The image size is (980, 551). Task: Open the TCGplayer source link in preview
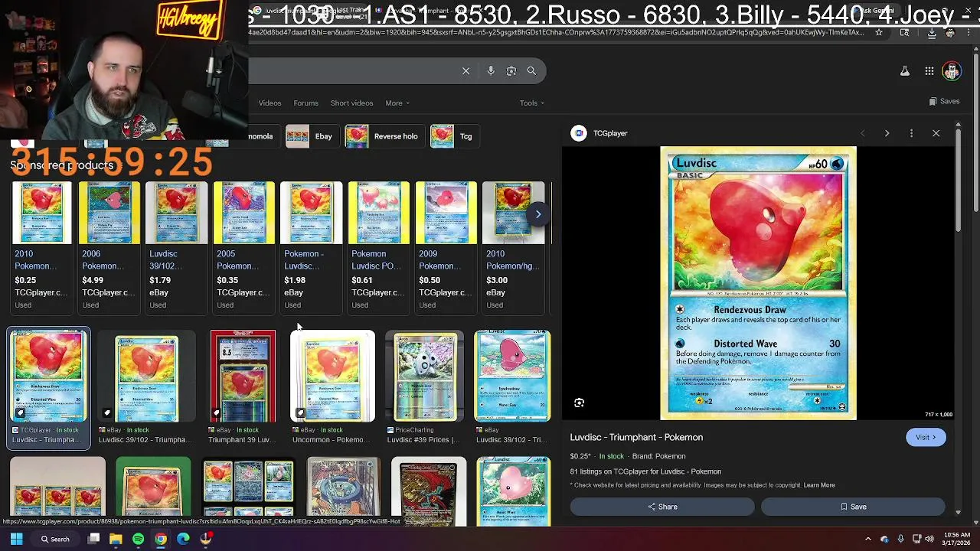point(600,133)
